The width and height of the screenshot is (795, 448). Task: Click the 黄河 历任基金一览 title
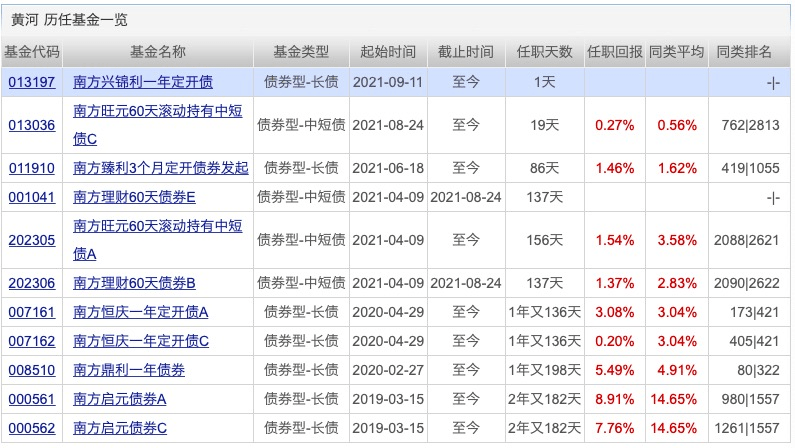pos(69,20)
